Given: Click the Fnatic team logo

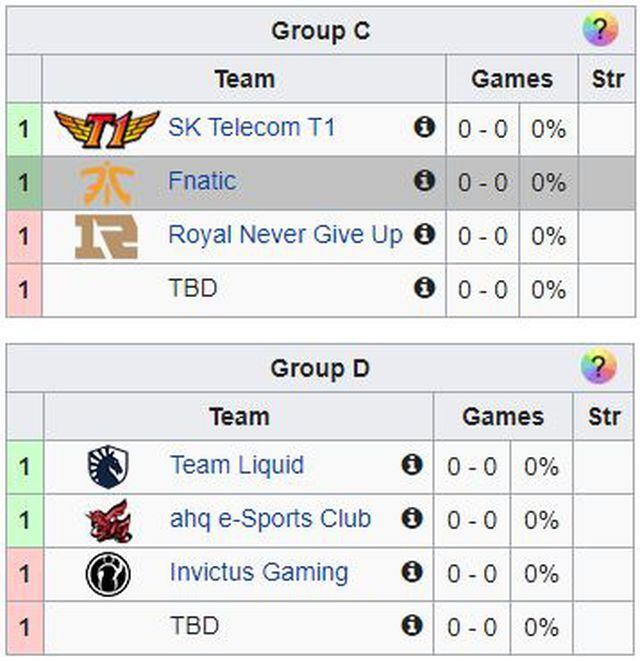Looking at the screenshot, I should pyautogui.click(x=106, y=182).
